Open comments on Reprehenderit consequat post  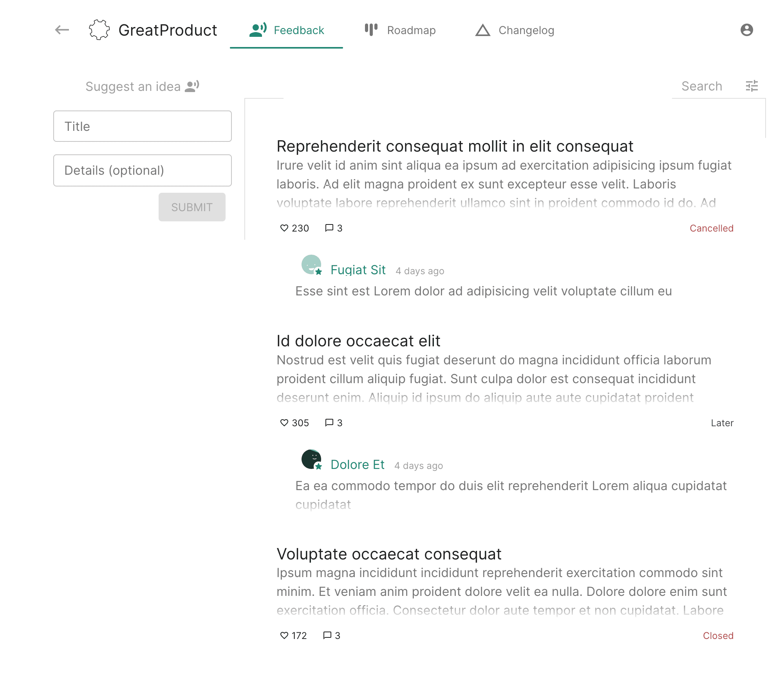[329, 228]
